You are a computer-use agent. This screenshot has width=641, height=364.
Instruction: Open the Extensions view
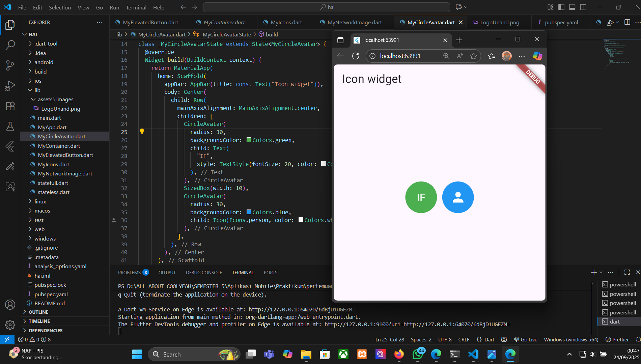[x=10, y=106]
